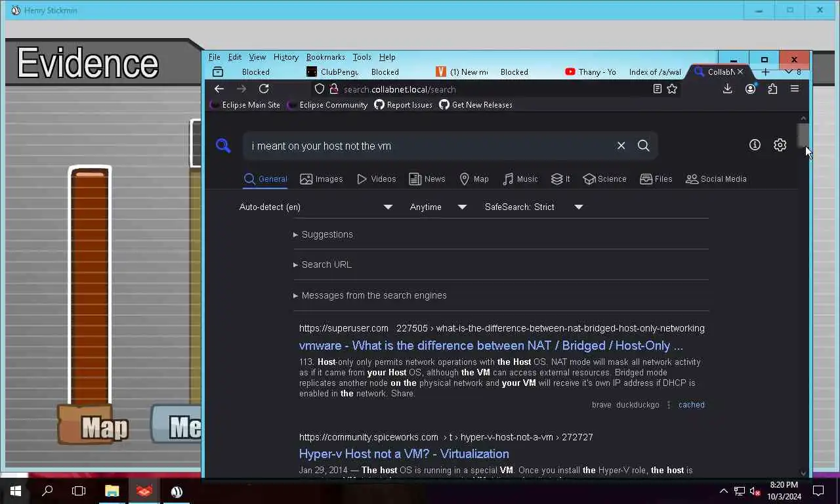Image resolution: width=840 pixels, height=504 pixels.
Task: Click the browser page vertical scrollbar thumb
Action: pos(803,135)
